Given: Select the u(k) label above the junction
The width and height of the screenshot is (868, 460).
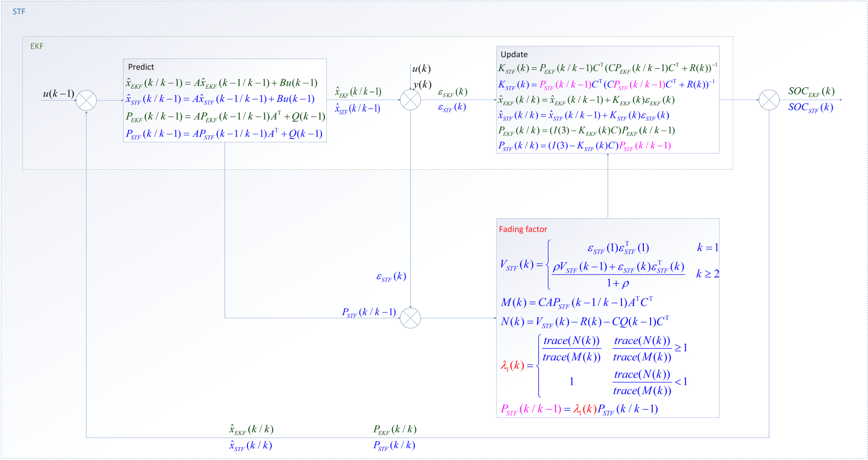Looking at the screenshot, I should tap(422, 69).
